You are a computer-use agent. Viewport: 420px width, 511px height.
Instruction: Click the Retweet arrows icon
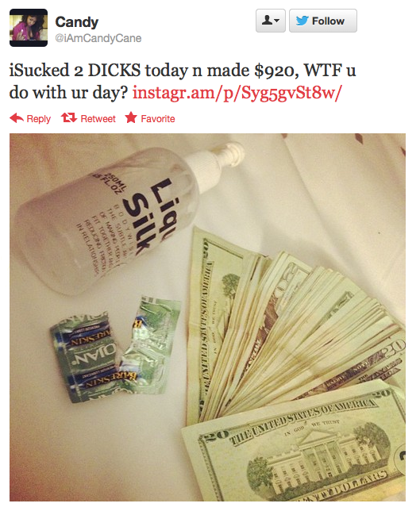[69, 117]
